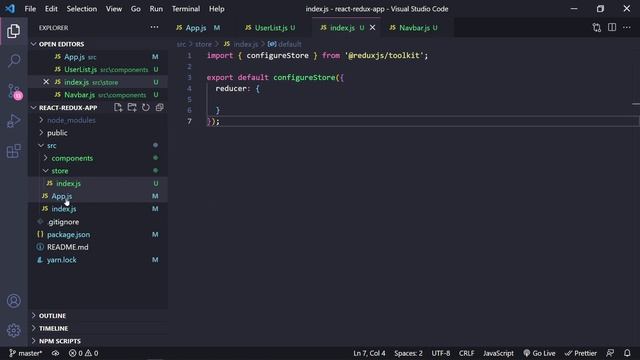
Task: Change language mode via JavaScript indicator
Action: 498,353
